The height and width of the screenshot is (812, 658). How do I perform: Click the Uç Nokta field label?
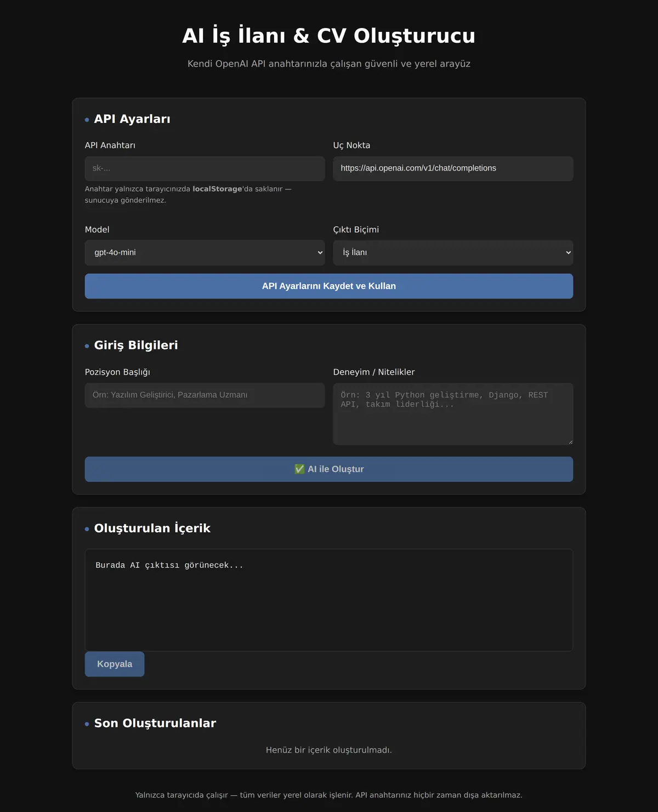click(351, 145)
